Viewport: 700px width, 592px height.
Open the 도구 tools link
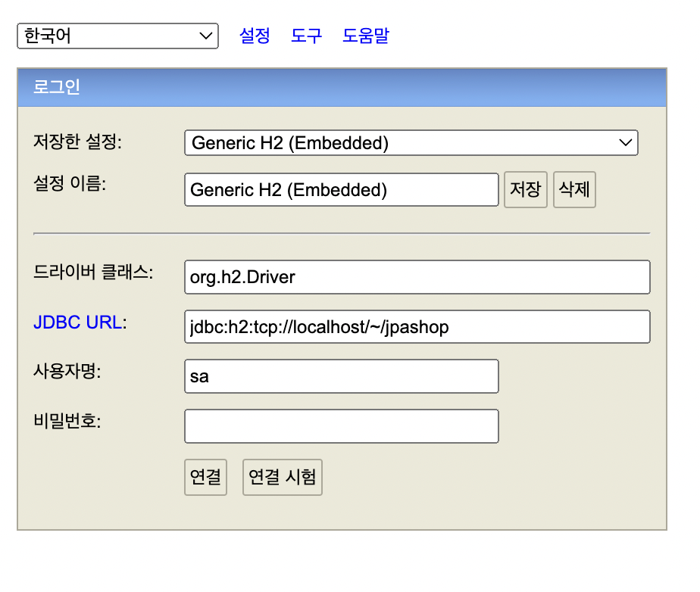pyautogui.click(x=306, y=36)
